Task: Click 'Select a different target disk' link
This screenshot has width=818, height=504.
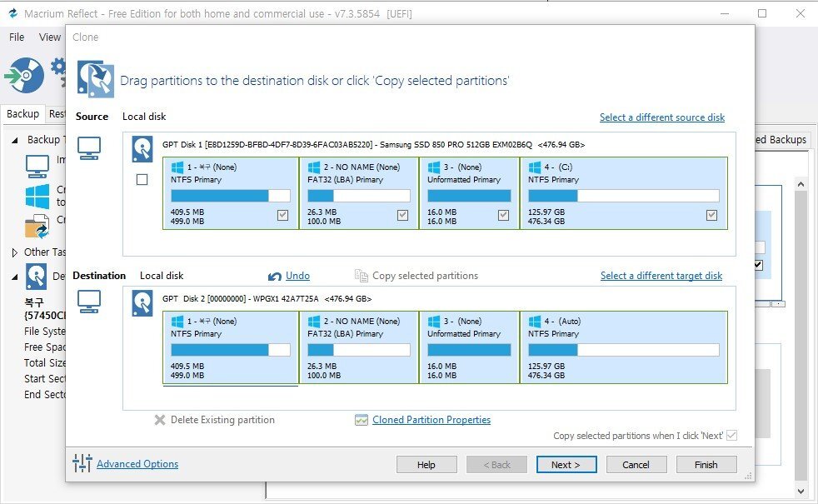Action: (x=661, y=276)
